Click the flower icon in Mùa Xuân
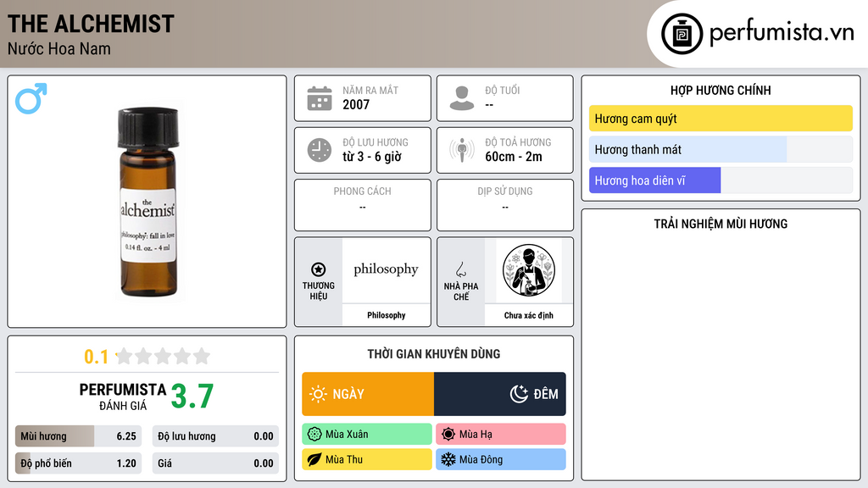868x488 pixels. tap(314, 435)
